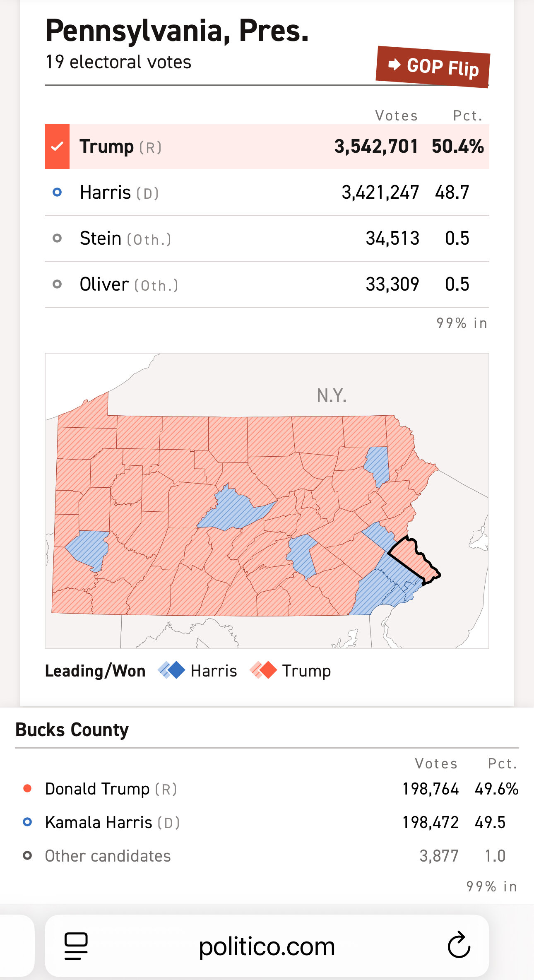Click the outlined Bucks County on map
The width and height of the screenshot is (534, 980).
point(415,559)
